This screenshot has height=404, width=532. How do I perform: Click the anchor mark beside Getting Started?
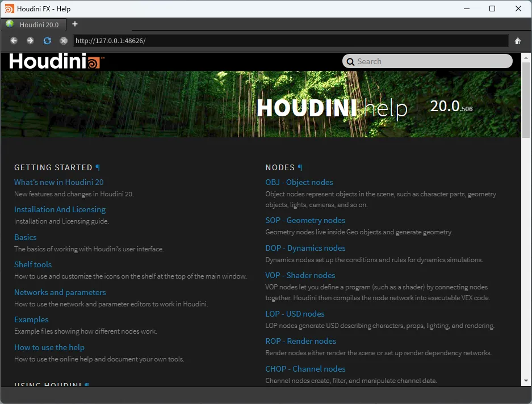tap(98, 167)
